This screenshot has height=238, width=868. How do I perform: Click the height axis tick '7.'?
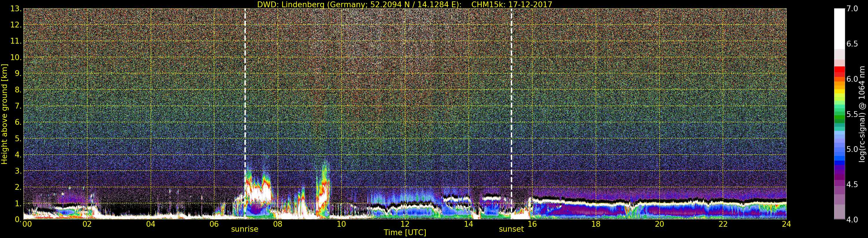[18, 106]
